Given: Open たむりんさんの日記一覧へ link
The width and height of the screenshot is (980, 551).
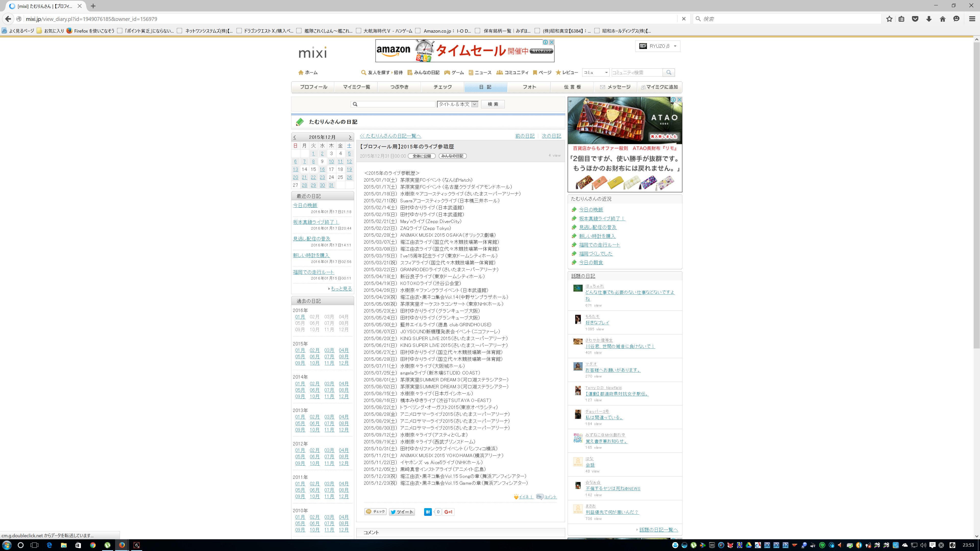Looking at the screenshot, I should 390,136.
